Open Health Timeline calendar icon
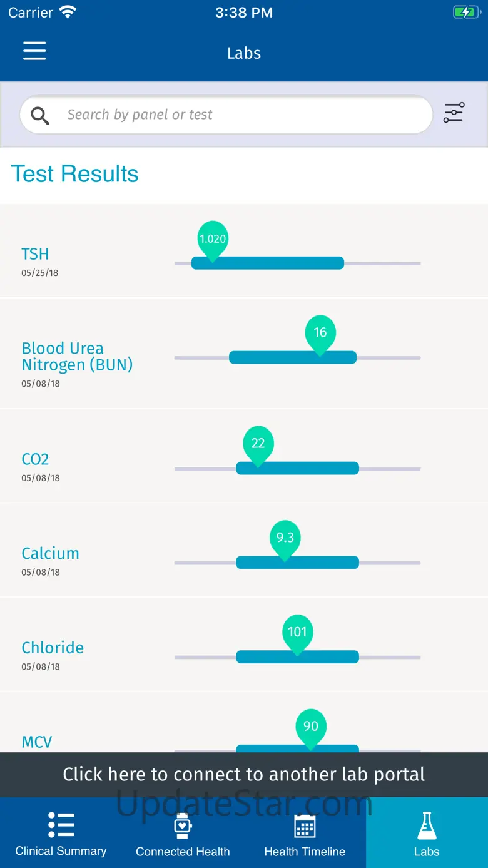 (x=305, y=825)
